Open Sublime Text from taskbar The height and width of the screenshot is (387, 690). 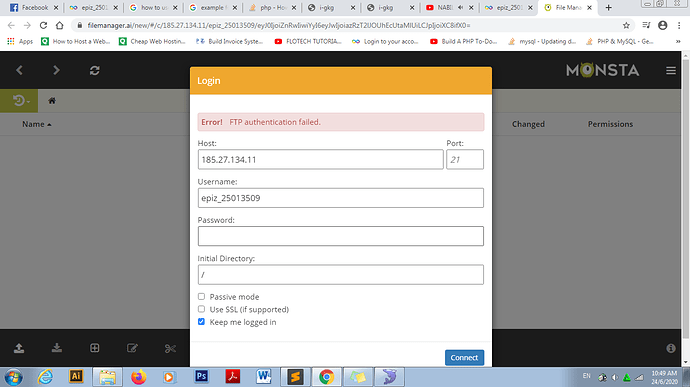point(295,377)
